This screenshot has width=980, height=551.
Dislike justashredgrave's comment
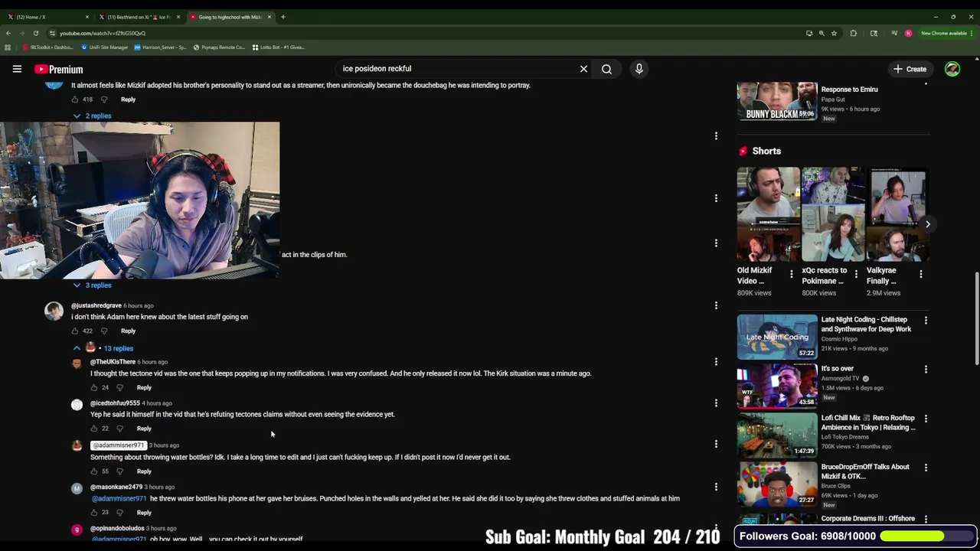click(x=104, y=331)
